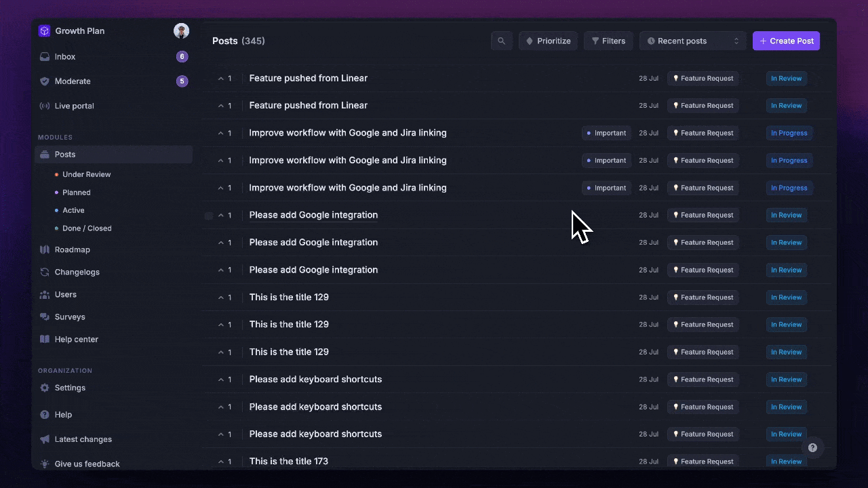Select the Under Review filter

pyautogui.click(x=86, y=174)
